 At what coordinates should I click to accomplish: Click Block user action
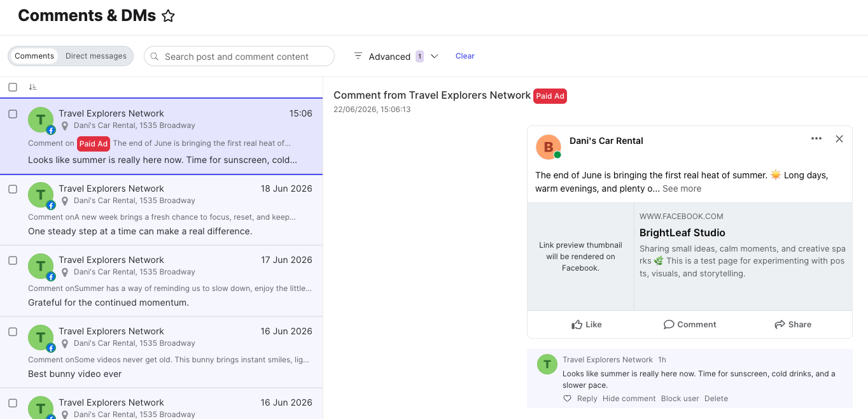680,399
